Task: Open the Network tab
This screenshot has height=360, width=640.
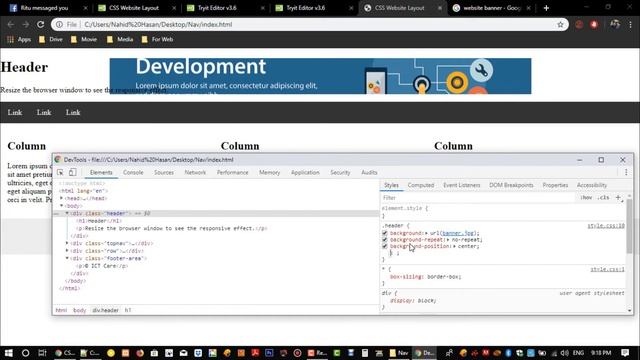Action: click(x=195, y=173)
